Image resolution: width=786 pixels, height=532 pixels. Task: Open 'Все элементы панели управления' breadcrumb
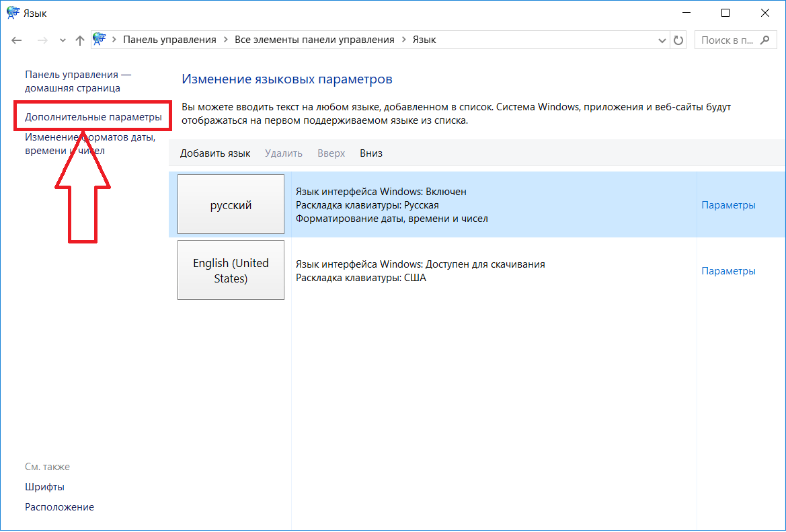pyautogui.click(x=314, y=40)
